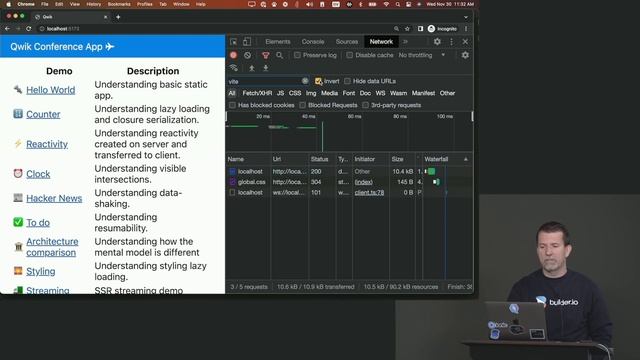Open DevTools three-dot customize menu

(451, 42)
